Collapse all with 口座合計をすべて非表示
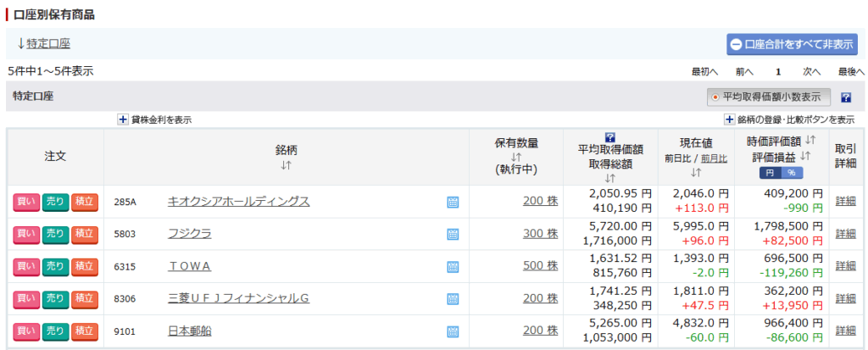Image resolution: width=868 pixels, height=350 pixels. click(x=793, y=44)
